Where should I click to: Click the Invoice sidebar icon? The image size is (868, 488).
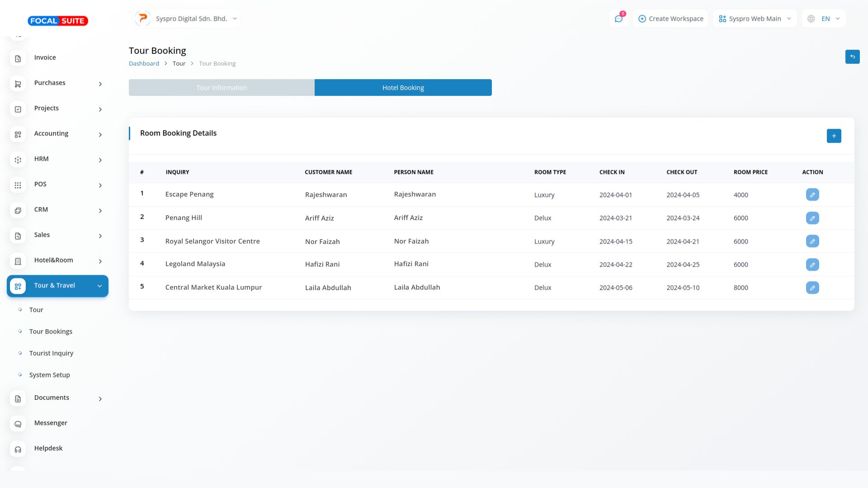(18, 58)
